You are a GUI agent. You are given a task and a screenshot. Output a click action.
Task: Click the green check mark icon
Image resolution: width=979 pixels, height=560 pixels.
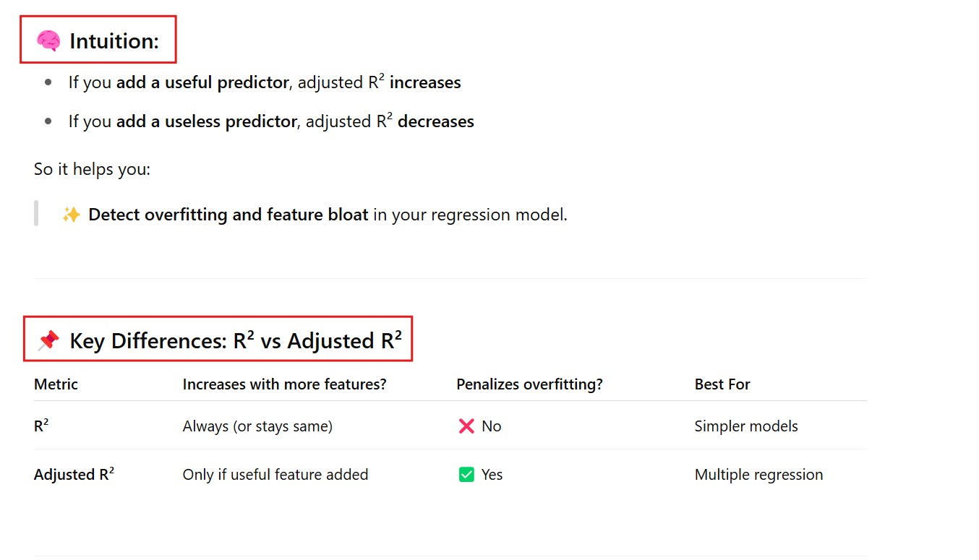(x=466, y=475)
